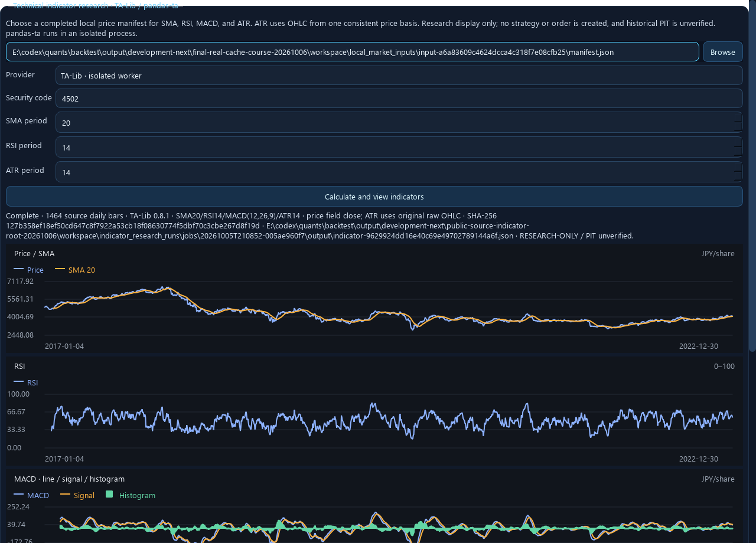Toggle the MACD line legend entry
Screen dimensions: 756x543
tap(31, 495)
